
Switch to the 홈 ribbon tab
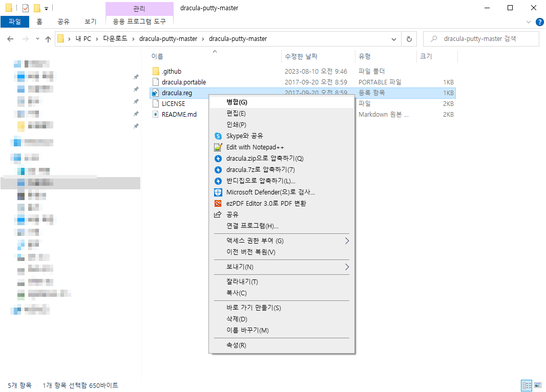(39, 21)
